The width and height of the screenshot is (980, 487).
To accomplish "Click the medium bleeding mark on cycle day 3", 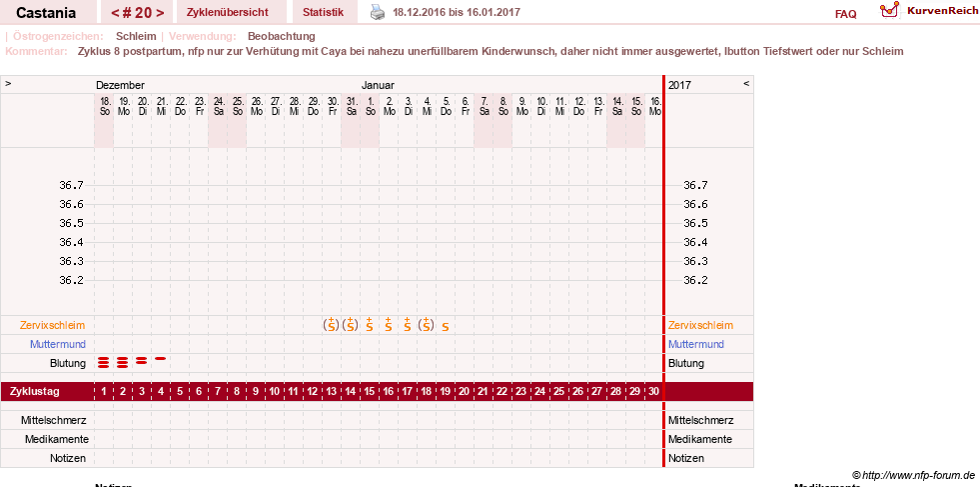I will (x=142, y=361).
